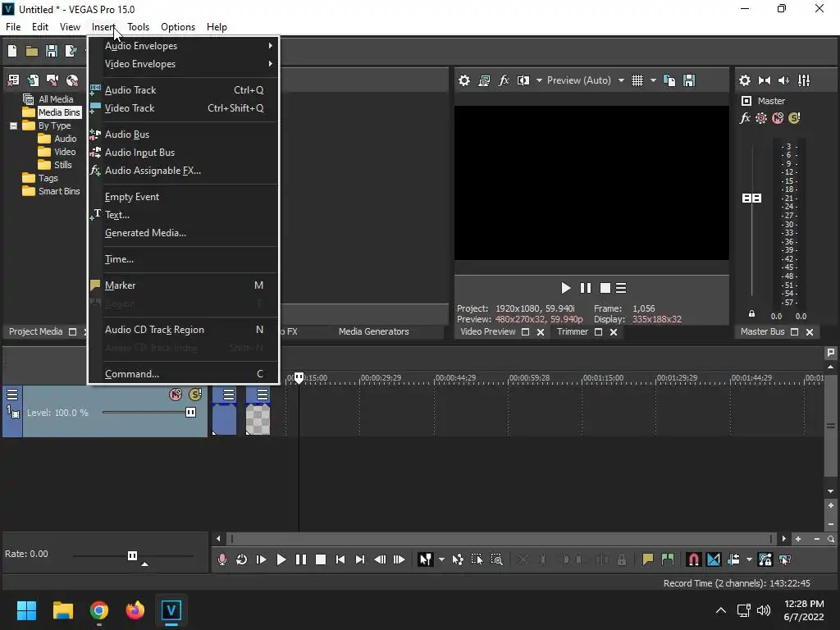Save preview snapshot to file
Image resolution: width=840 pixels, height=630 pixels.
[x=689, y=80]
